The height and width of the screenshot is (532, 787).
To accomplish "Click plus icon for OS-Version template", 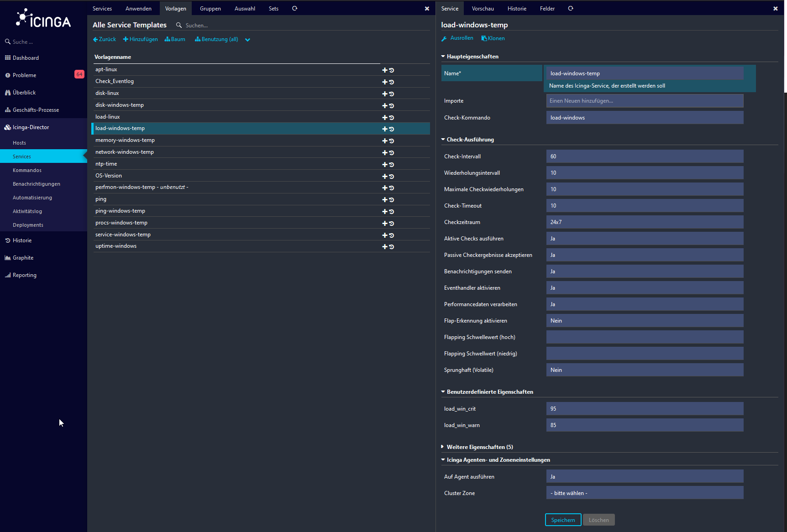I will (x=385, y=177).
